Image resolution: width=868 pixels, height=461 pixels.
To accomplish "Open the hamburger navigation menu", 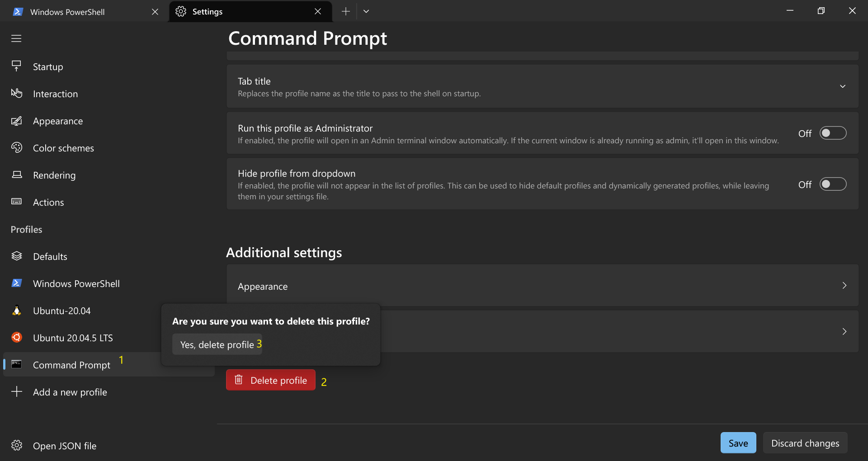I will [x=16, y=38].
